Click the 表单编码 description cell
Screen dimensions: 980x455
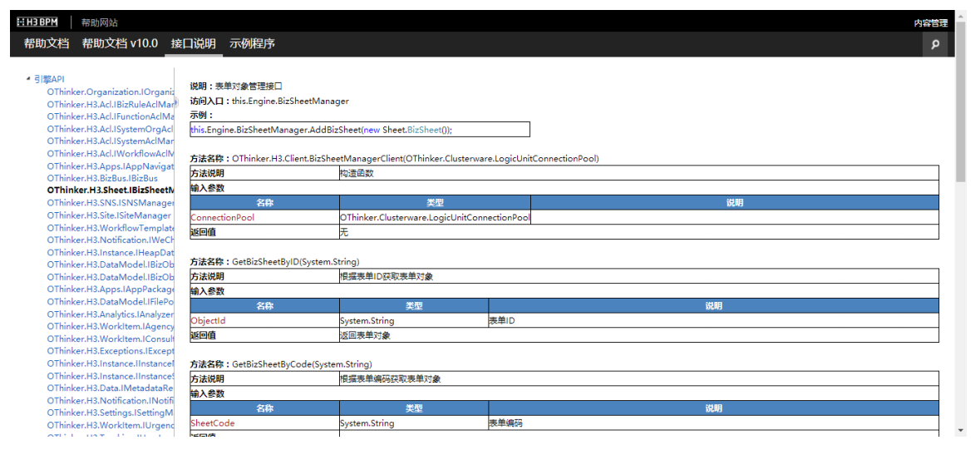click(x=714, y=423)
